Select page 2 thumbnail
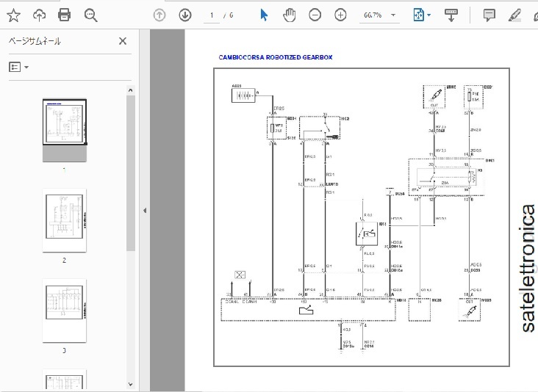This screenshot has height=392, width=538. click(65, 219)
